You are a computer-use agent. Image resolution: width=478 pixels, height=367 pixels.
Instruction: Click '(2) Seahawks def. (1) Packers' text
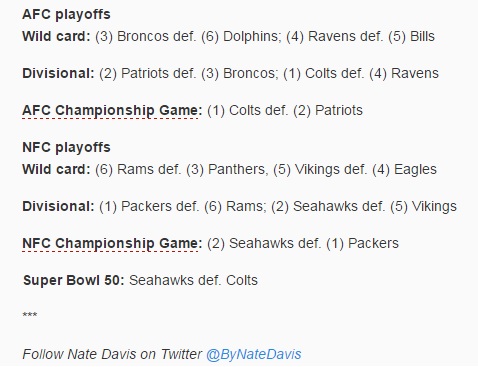pos(303,243)
